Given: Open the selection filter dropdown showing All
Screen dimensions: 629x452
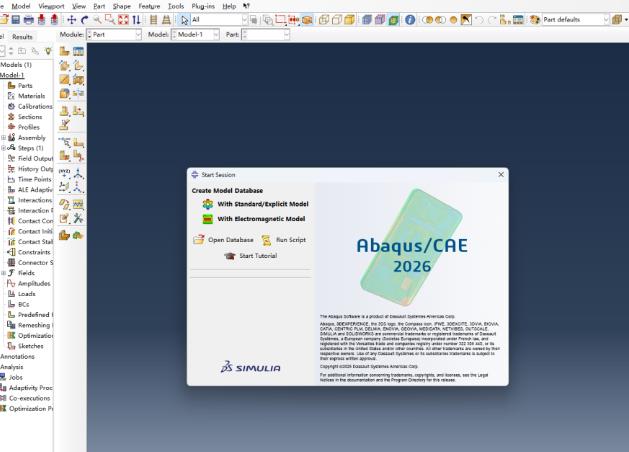Looking at the screenshot, I should tap(219, 20).
